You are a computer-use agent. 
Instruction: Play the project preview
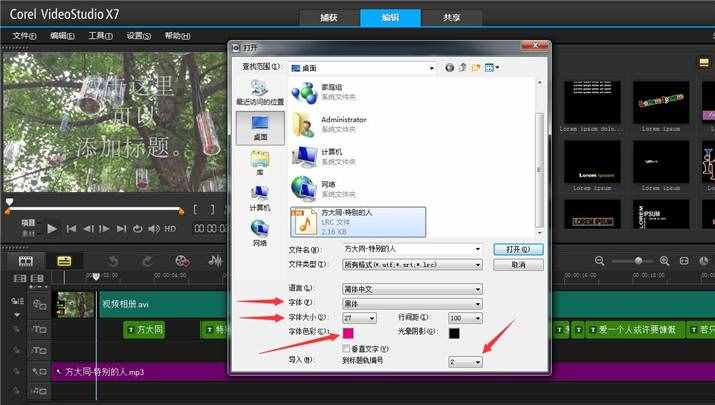coord(52,228)
